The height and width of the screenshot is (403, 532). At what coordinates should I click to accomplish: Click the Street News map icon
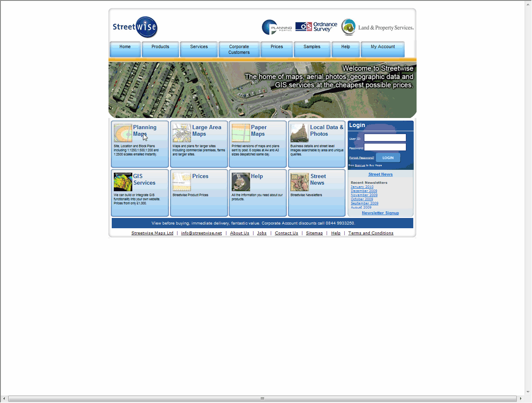tap(299, 182)
